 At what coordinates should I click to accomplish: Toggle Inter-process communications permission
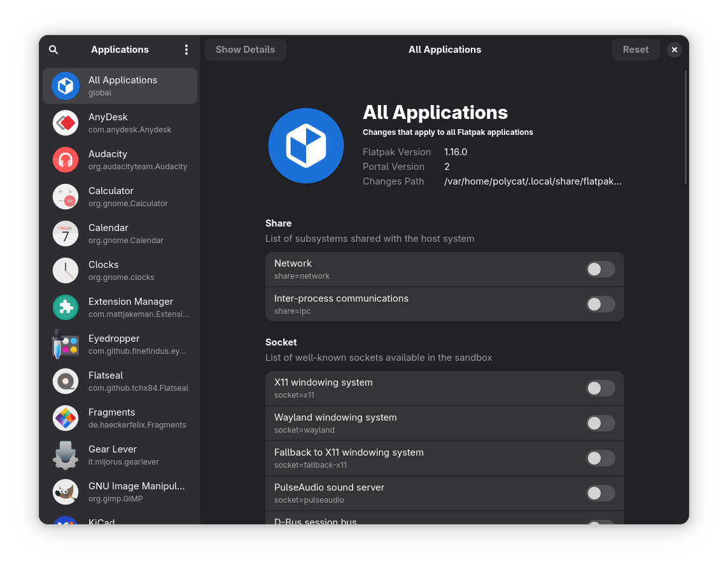(600, 304)
